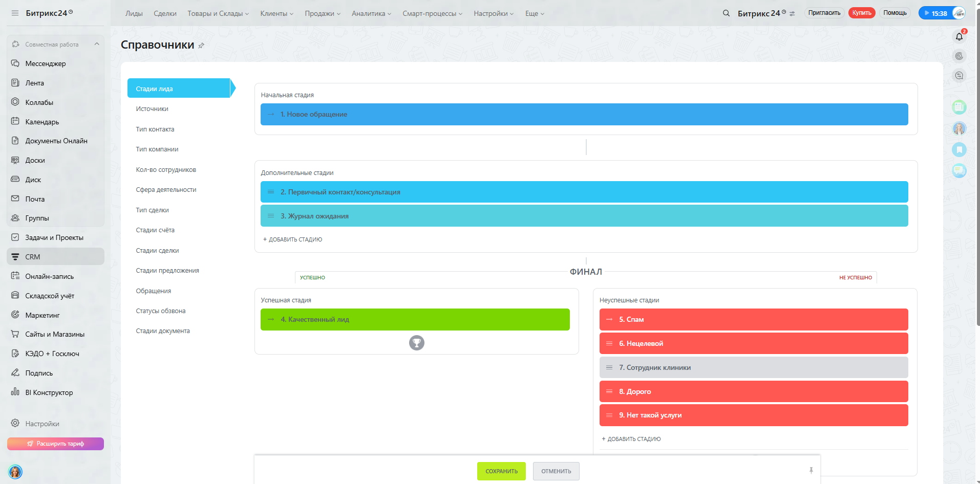
Task: Open the Помощь button
Action: click(895, 13)
